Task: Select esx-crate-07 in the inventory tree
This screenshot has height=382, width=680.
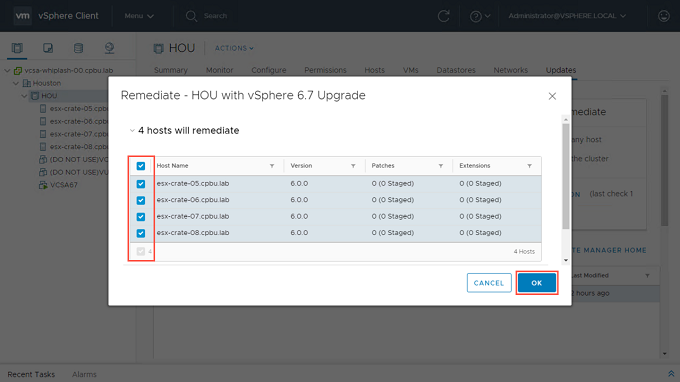Action: 78,134
